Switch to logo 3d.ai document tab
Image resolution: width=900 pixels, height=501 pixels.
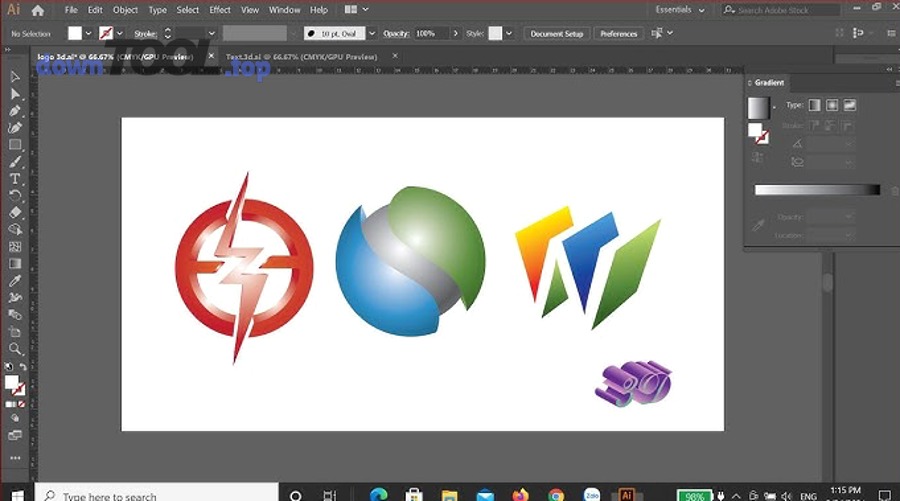[x=115, y=57]
